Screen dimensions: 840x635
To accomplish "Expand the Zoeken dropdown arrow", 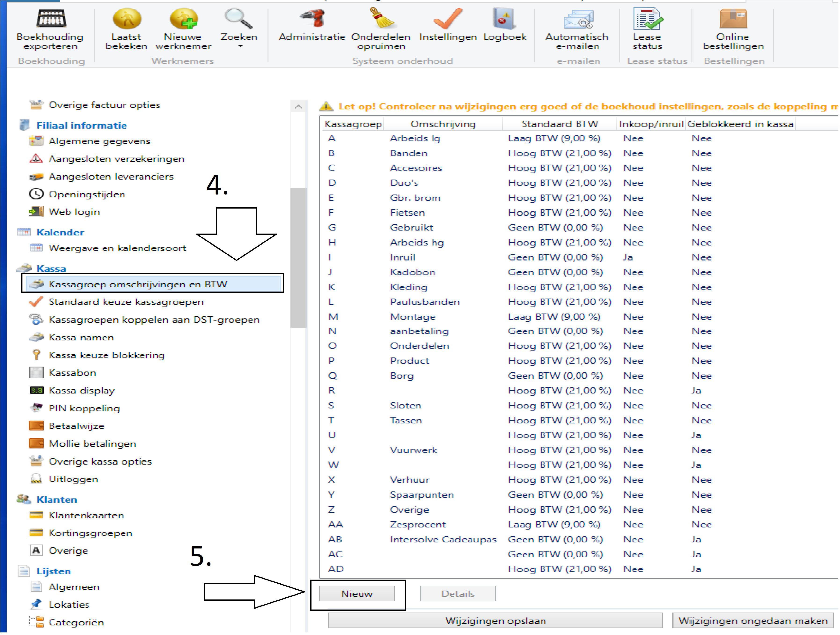I will (240, 46).
